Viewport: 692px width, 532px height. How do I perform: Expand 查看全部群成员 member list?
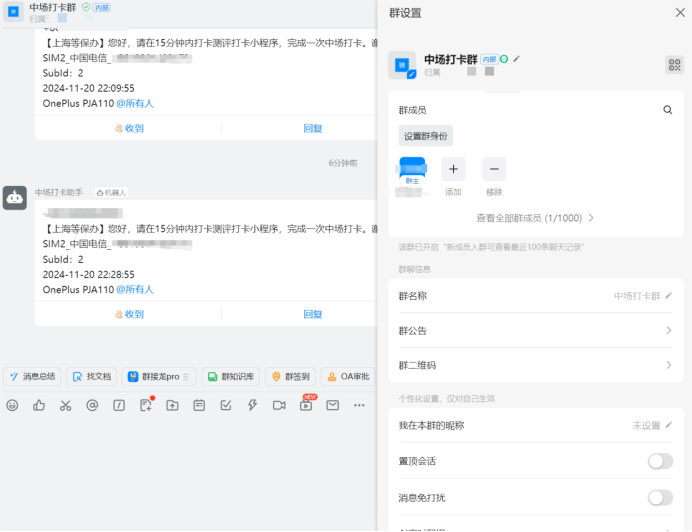coord(535,218)
